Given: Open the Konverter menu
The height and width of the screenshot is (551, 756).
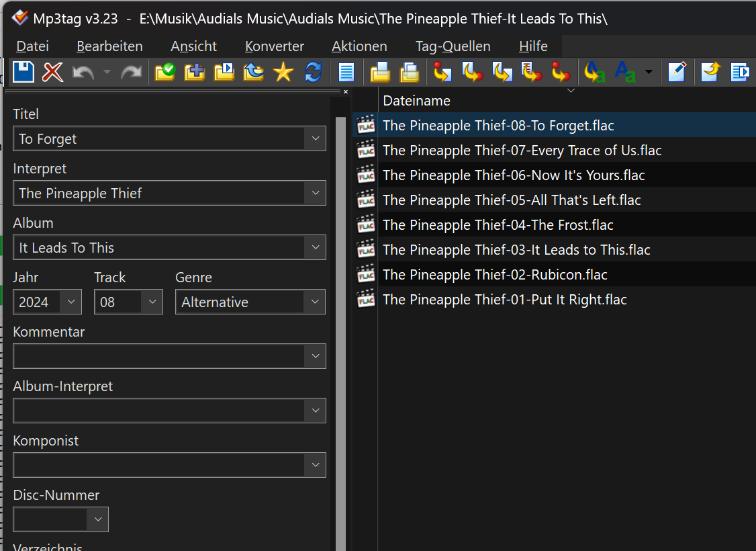Looking at the screenshot, I should (x=275, y=46).
